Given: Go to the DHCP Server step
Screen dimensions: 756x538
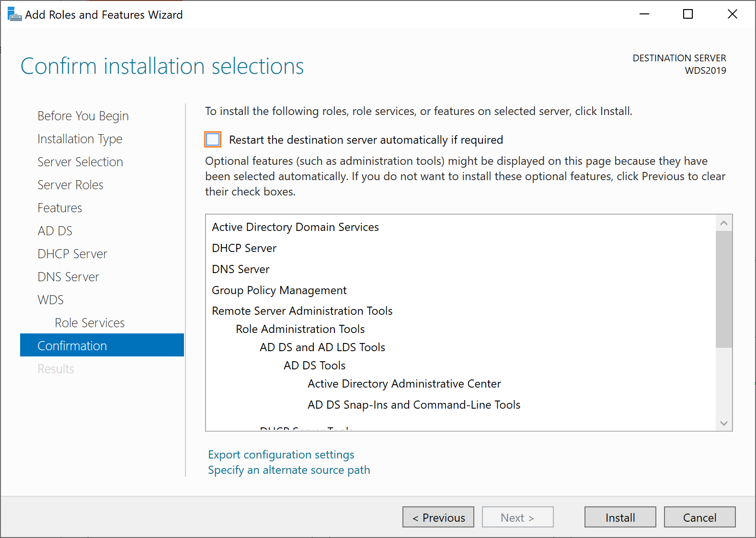Looking at the screenshot, I should tap(72, 254).
